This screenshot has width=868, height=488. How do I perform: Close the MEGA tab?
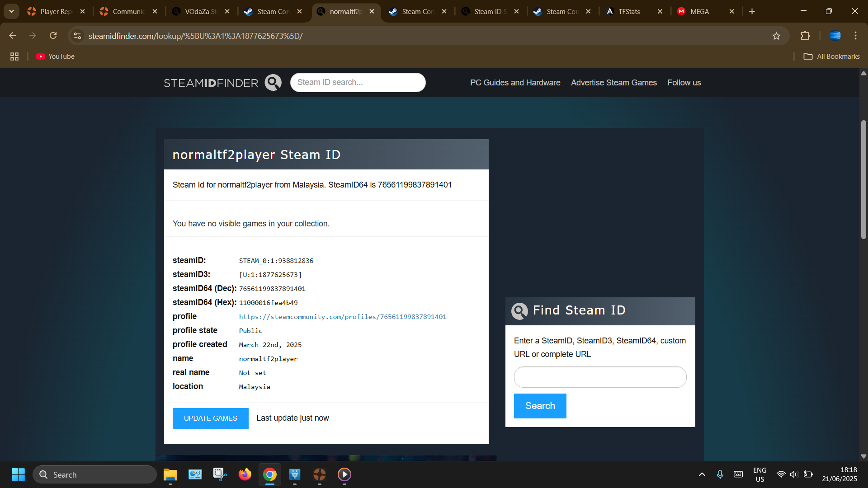[731, 11]
